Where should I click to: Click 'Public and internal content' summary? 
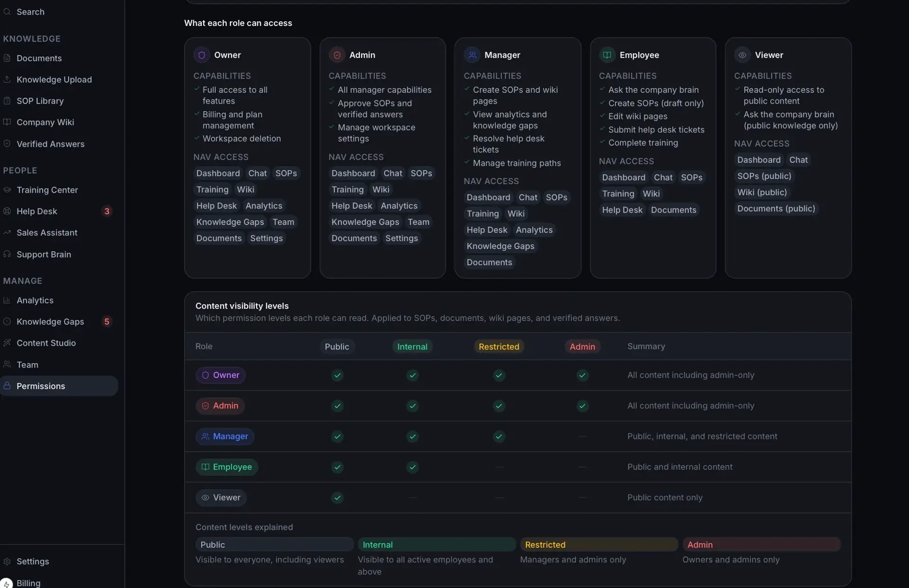pos(680,467)
